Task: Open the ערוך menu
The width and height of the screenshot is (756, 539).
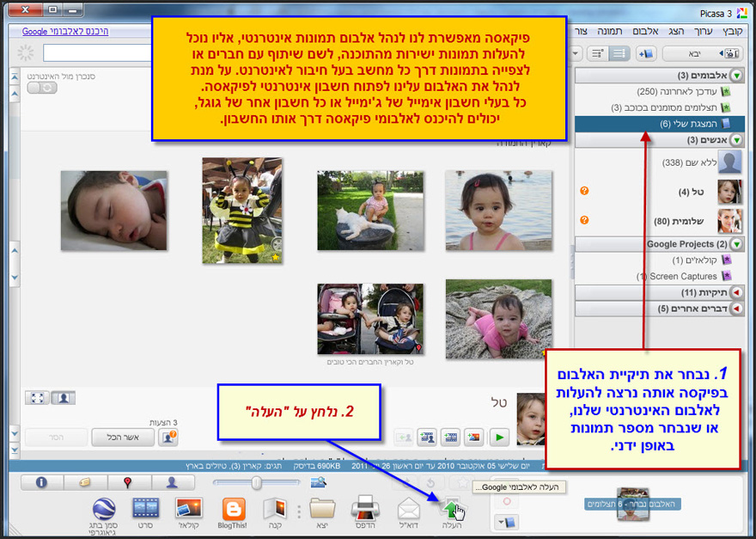Action: point(703,31)
